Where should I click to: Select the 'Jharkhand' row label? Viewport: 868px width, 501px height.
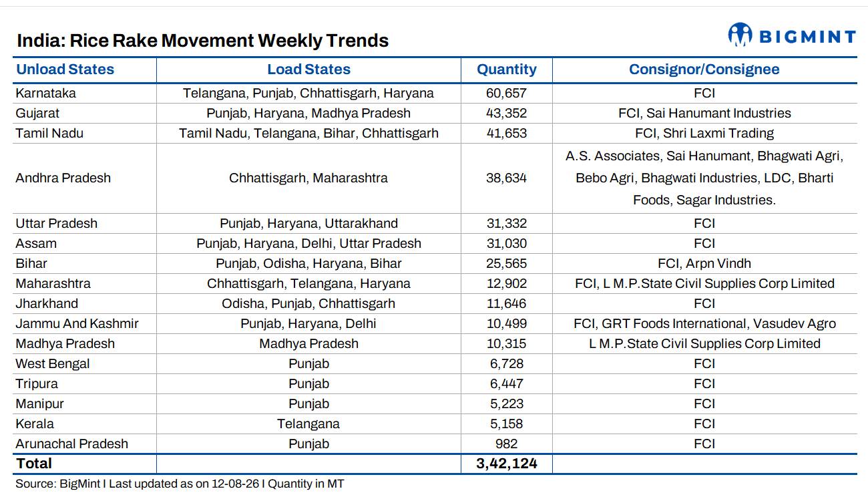(x=47, y=303)
